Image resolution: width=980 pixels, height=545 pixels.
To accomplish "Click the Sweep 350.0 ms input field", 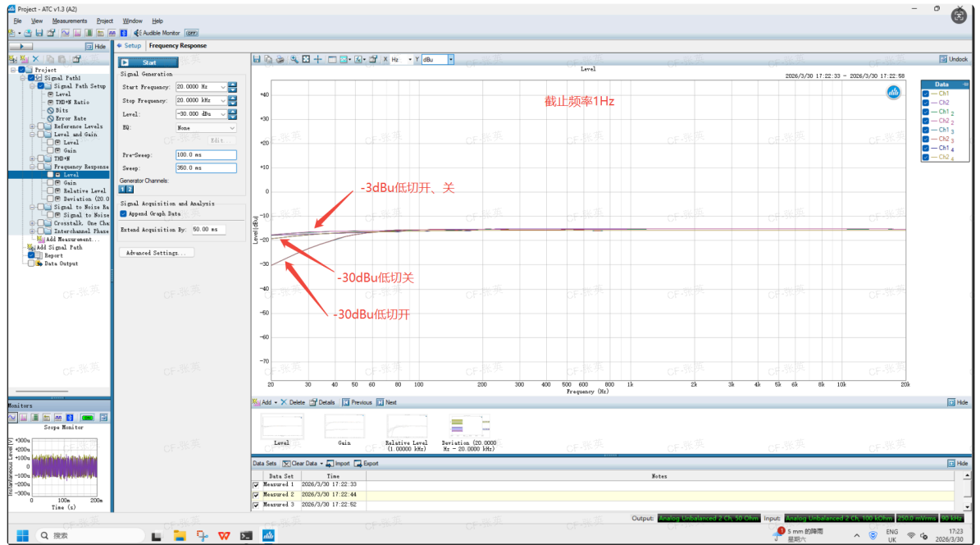I will point(206,167).
